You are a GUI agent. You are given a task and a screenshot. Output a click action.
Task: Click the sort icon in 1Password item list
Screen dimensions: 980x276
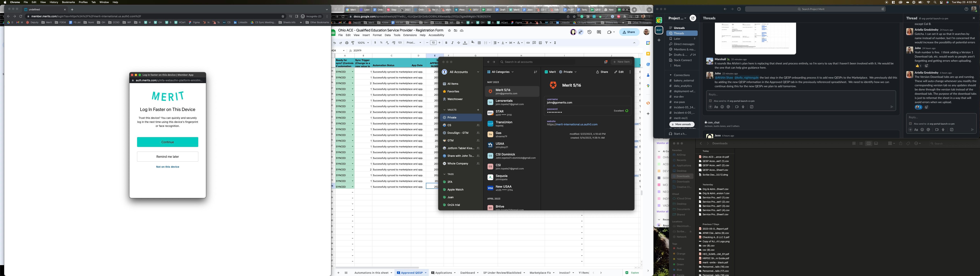pos(535,72)
